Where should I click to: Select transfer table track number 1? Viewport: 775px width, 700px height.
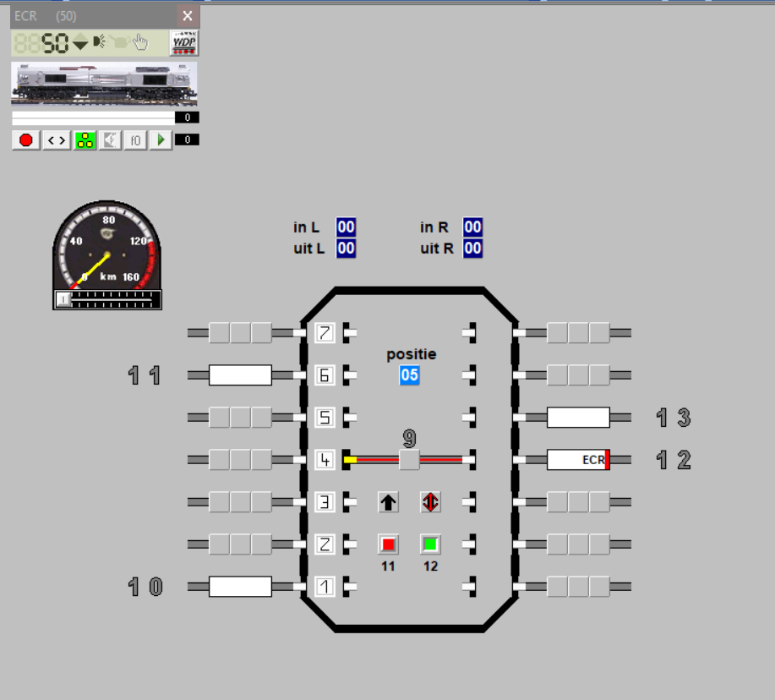coord(325,587)
